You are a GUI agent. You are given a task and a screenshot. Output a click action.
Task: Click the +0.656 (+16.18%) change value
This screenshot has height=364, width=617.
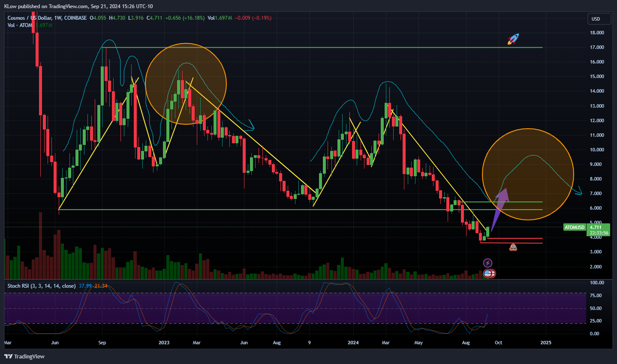[x=185, y=18]
